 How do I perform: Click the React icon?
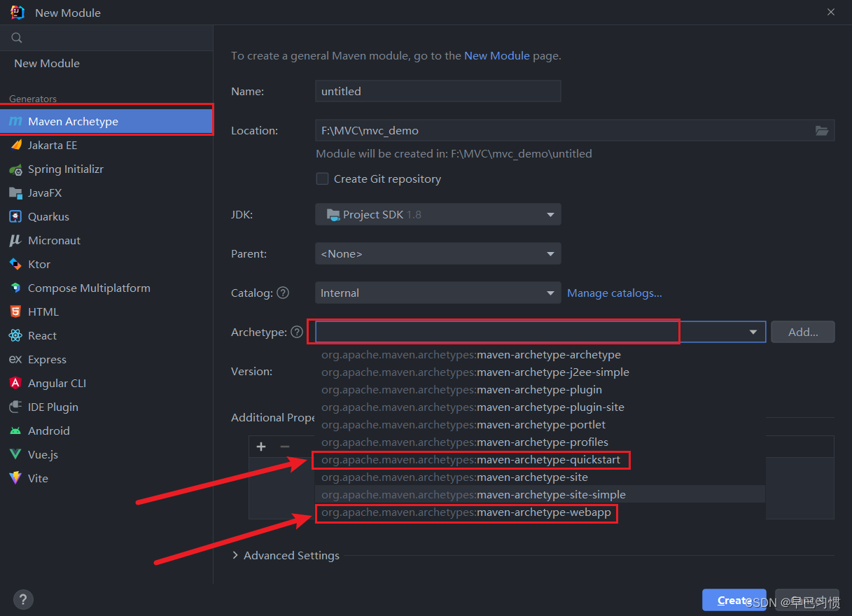coord(15,336)
